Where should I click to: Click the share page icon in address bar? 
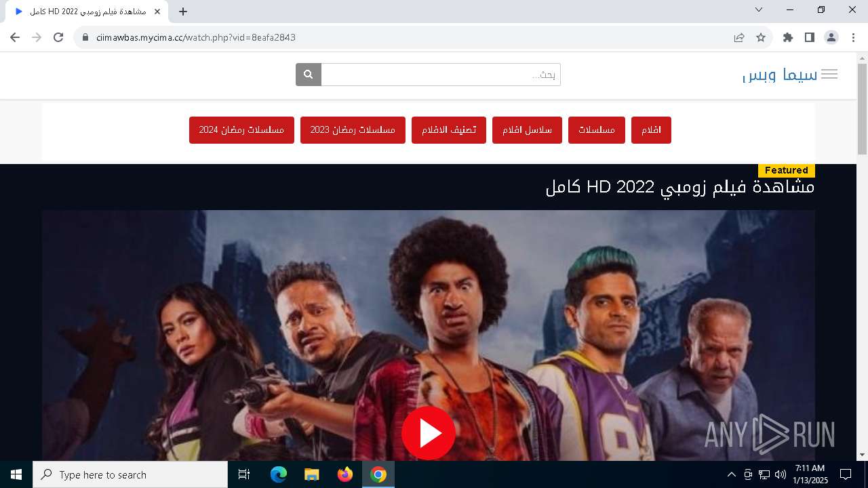(x=739, y=37)
